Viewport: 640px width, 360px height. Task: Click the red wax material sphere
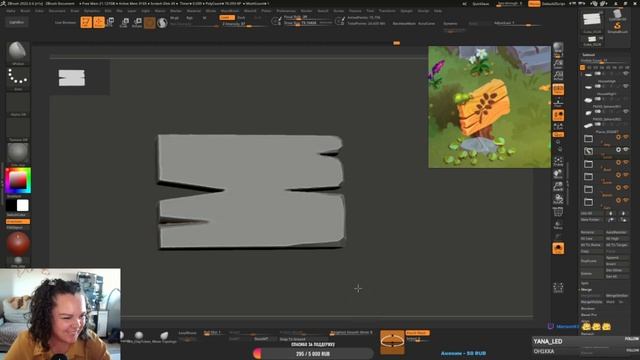point(18,243)
